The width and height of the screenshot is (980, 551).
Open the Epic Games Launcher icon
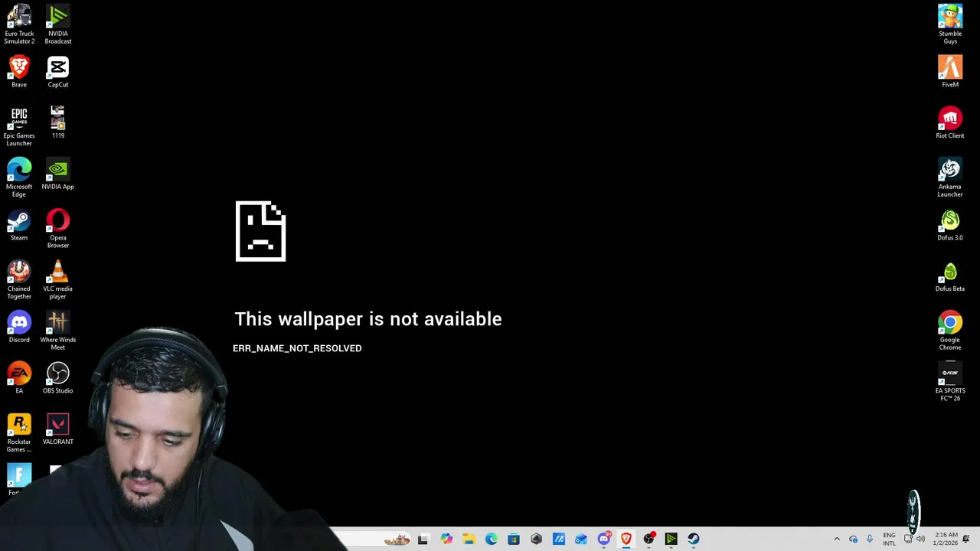point(19,126)
